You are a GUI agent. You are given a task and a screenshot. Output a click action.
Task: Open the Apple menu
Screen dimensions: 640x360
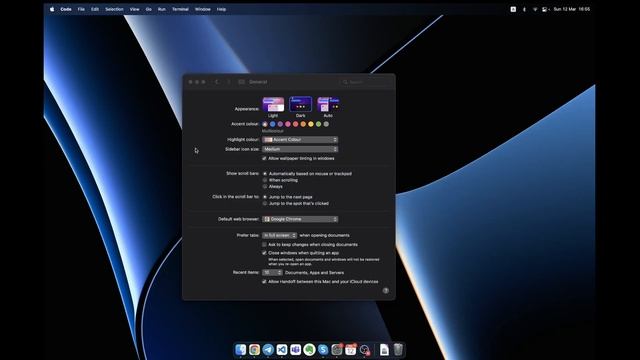click(x=52, y=9)
